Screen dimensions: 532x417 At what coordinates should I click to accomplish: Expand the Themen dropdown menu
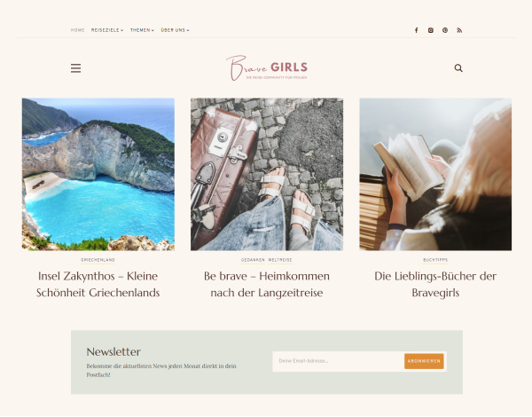(142, 30)
